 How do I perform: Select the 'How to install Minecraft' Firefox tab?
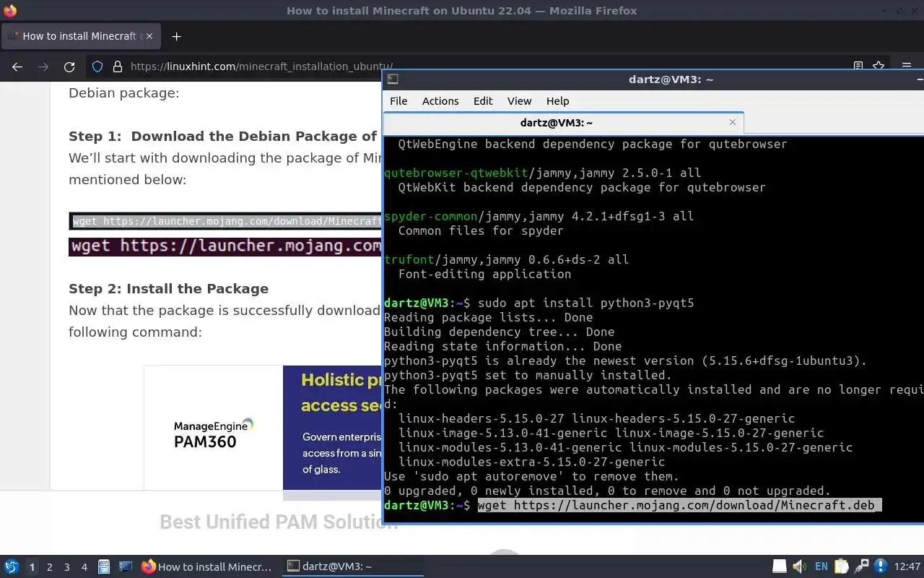tap(81, 36)
